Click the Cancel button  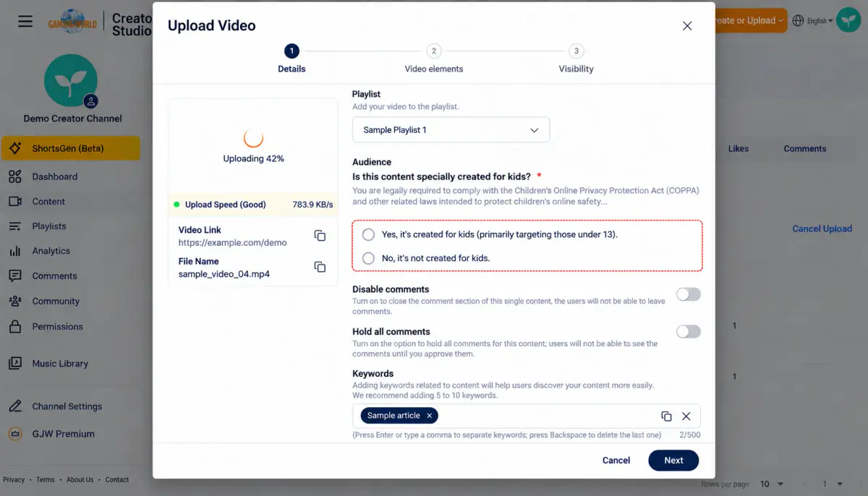[616, 460]
